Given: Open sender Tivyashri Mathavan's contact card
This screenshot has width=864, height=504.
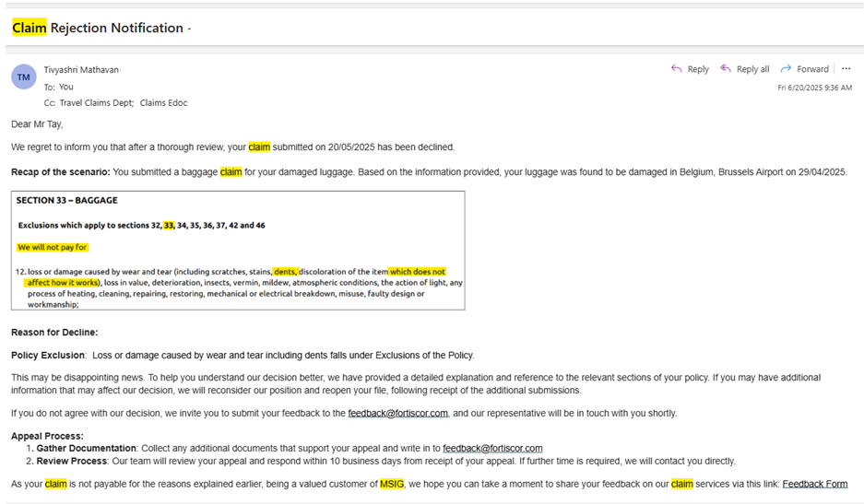Looking at the screenshot, I should (81, 70).
